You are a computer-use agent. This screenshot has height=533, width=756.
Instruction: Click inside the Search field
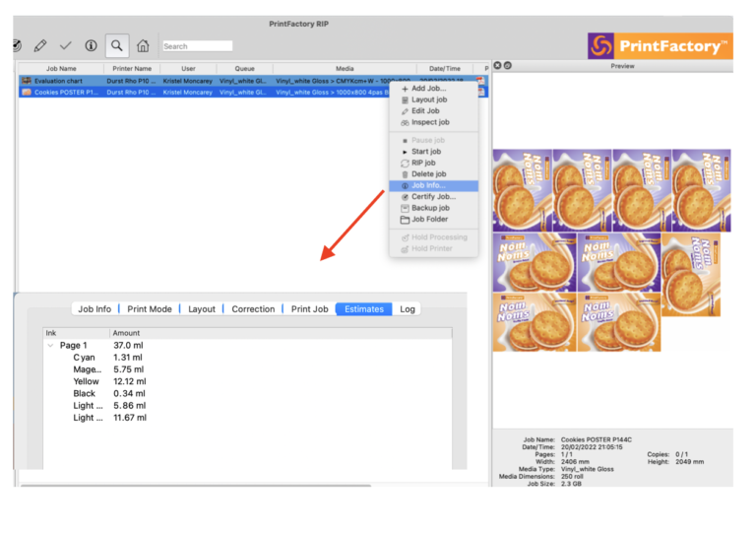[x=198, y=46]
